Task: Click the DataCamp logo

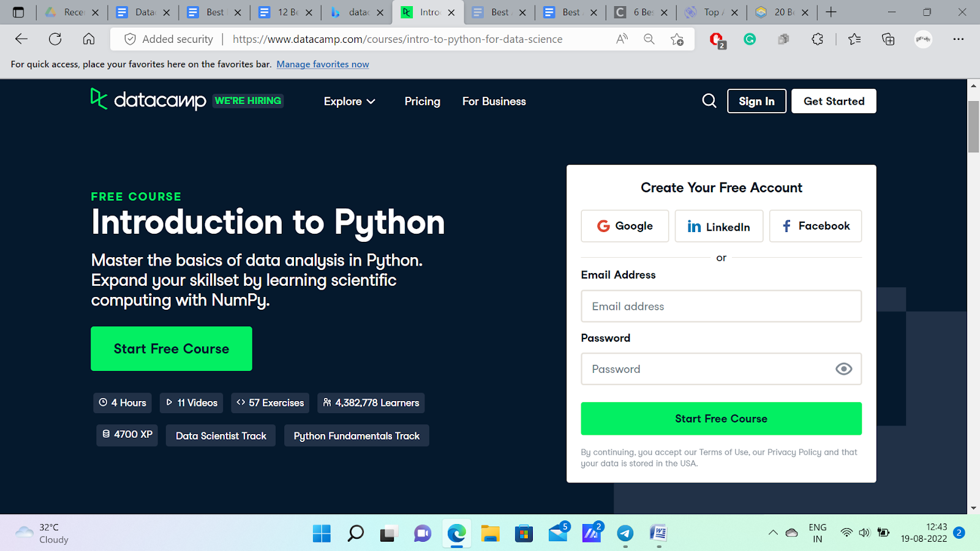Action: coord(148,100)
